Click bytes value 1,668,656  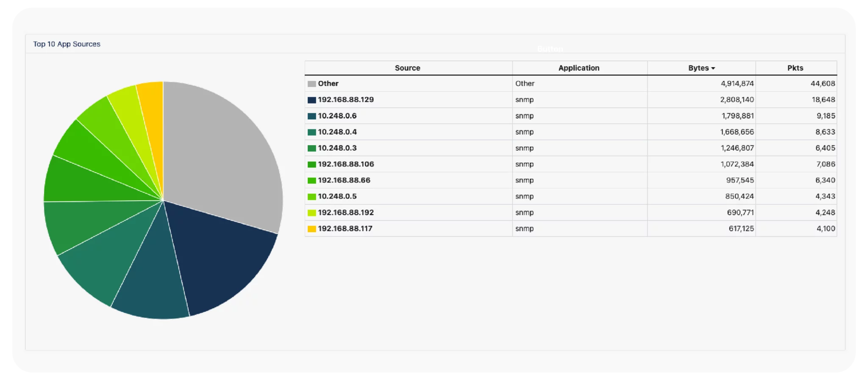tap(737, 132)
